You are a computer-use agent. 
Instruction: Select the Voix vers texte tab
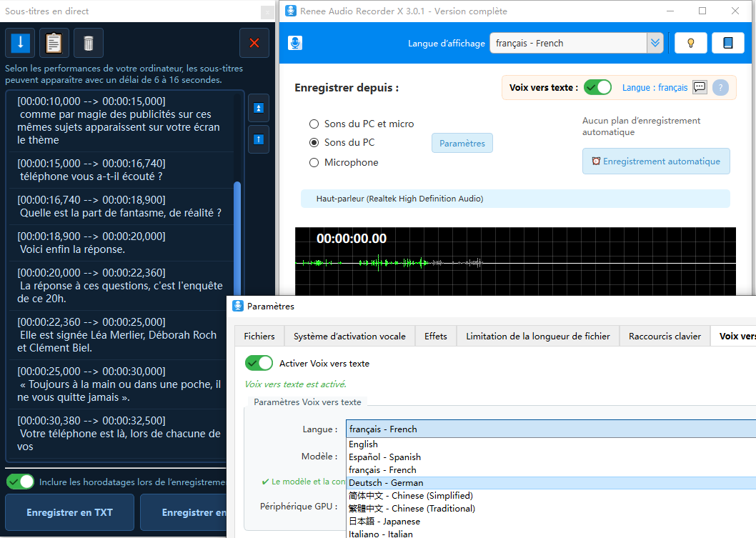point(733,336)
